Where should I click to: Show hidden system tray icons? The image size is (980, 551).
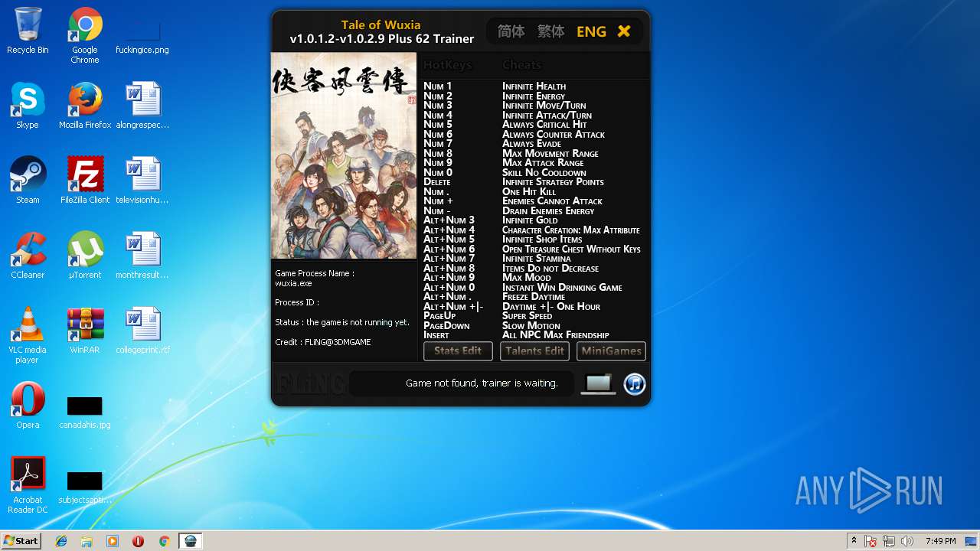click(x=854, y=541)
